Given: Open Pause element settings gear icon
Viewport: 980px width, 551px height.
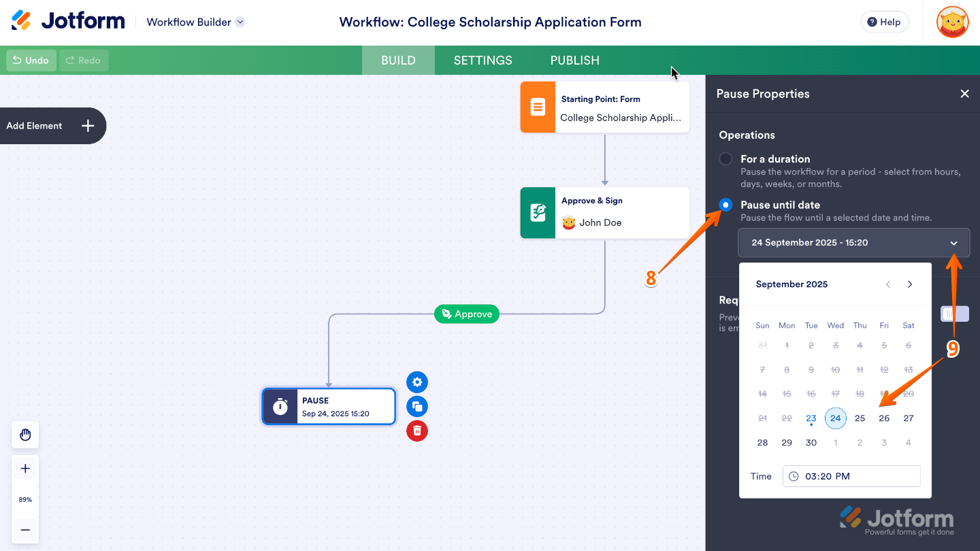Looking at the screenshot, I should click(417, 382).
